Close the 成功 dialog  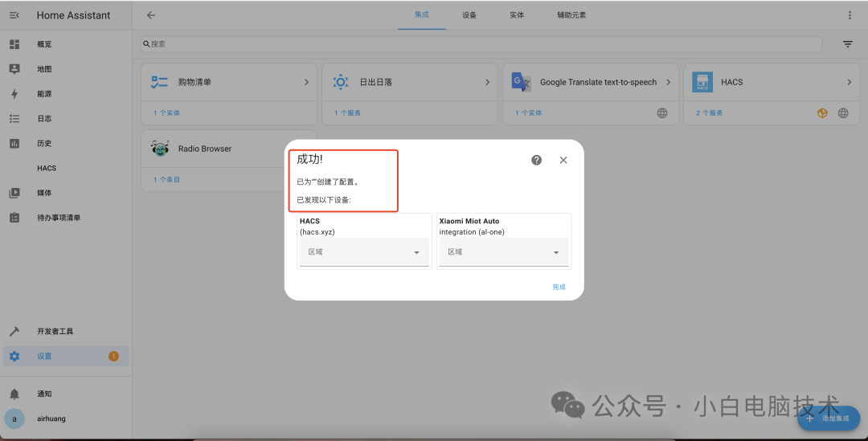tap(563, 160)
